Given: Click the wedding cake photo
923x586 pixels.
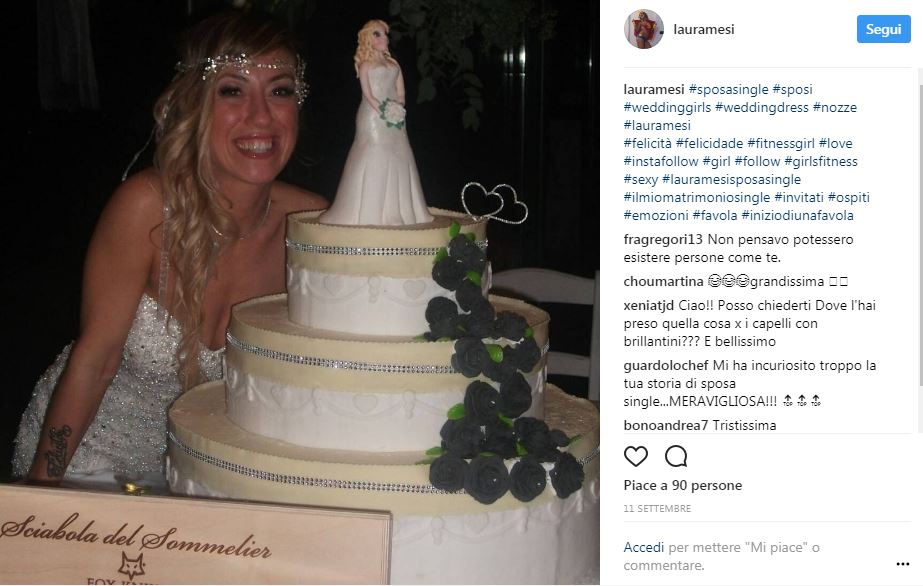Looking at the screenshot, I should [300, 292].
